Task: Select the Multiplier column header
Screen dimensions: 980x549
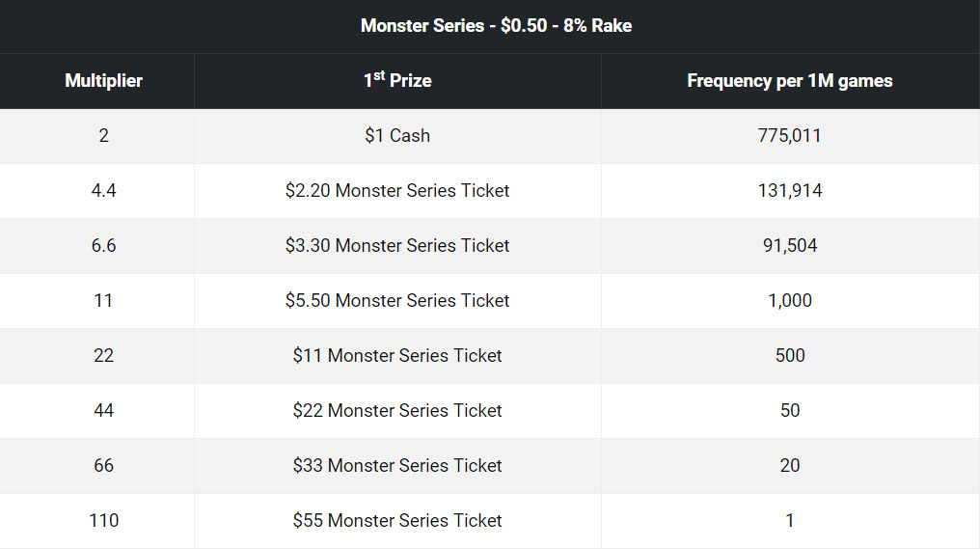Action: pyautogui.click(x=104, y=81)
